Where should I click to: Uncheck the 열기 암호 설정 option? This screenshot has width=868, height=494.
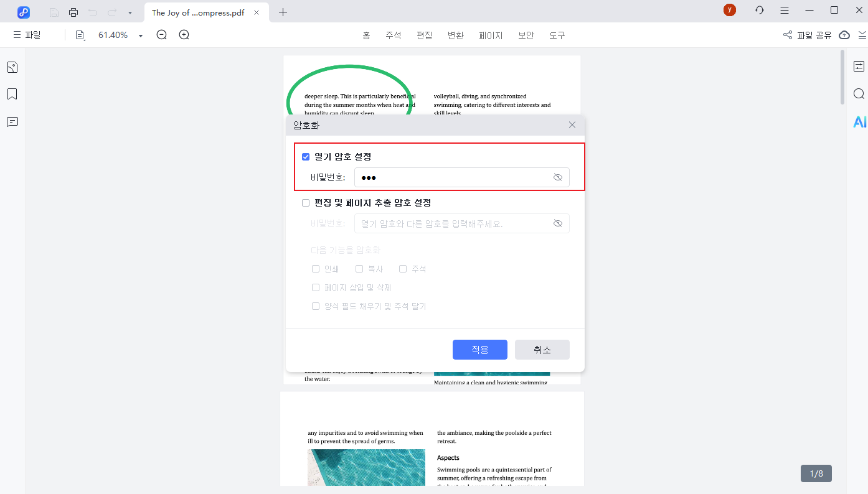click(306, 156)
